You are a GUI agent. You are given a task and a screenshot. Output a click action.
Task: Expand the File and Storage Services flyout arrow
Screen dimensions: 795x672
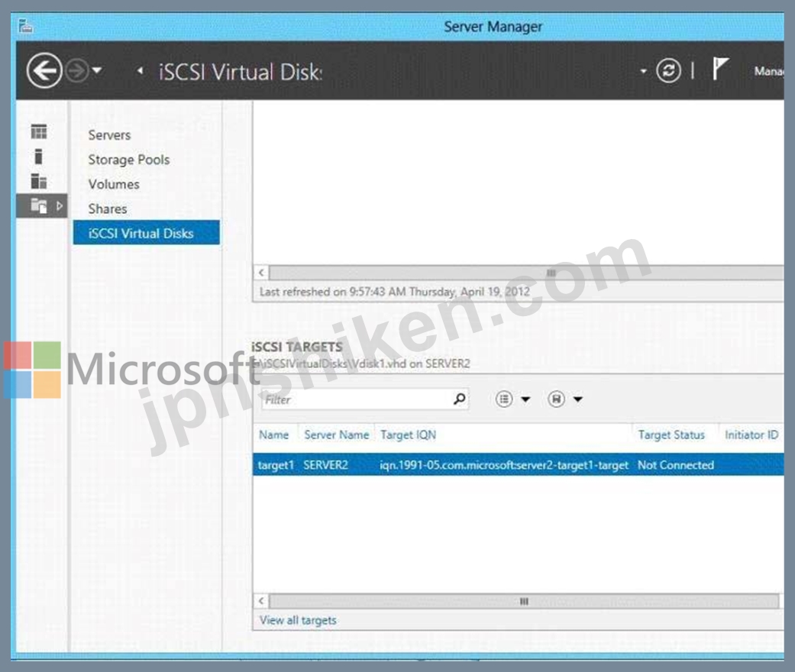(x=60, y=205)
